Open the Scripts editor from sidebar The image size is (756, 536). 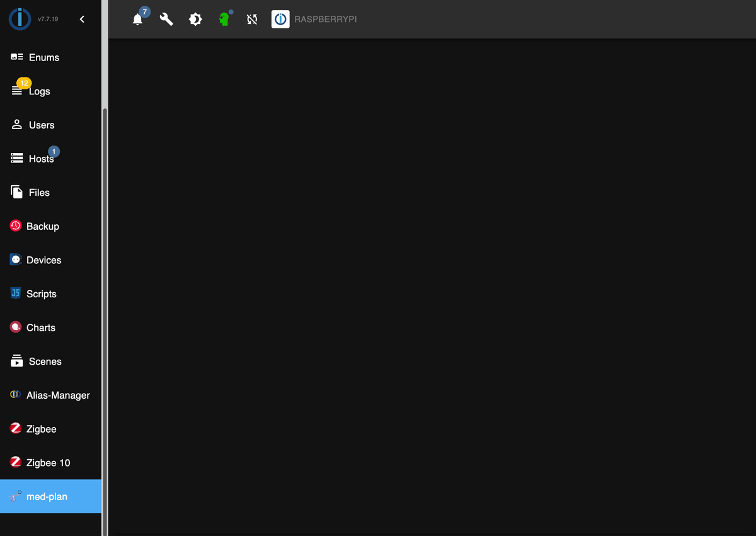pos(42,294)
